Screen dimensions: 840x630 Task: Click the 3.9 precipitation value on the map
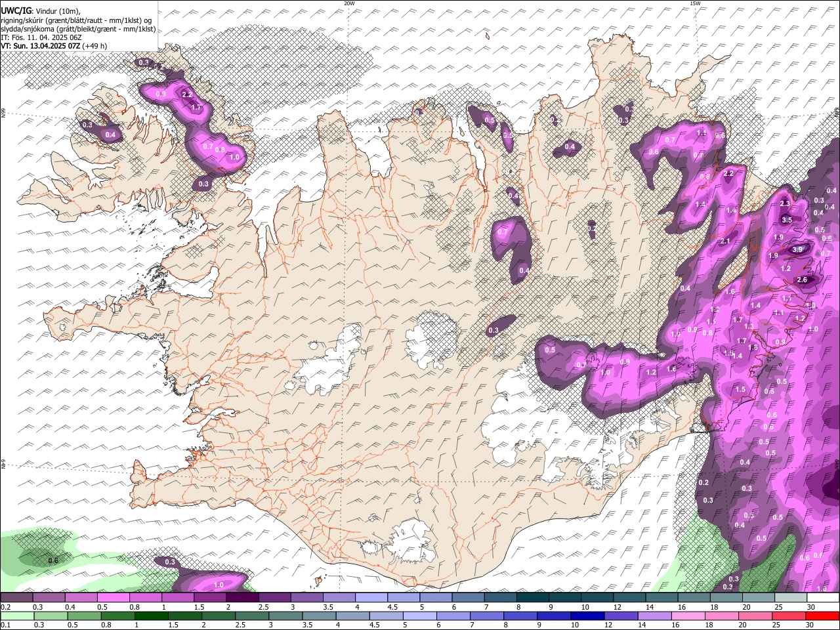pyautogui.click(x=797, y=249)
